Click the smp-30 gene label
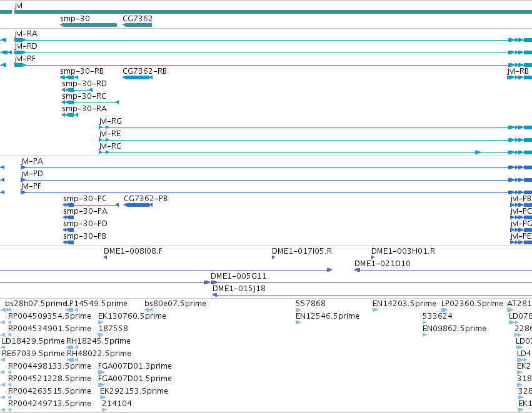This screenshot has height=413, width=532. [75, 19]
